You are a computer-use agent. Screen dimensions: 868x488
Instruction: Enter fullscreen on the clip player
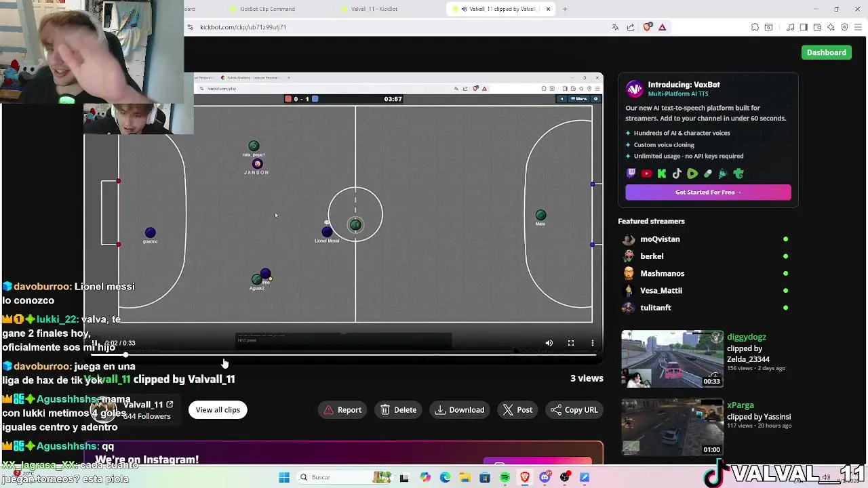click(x=571, y=343)
